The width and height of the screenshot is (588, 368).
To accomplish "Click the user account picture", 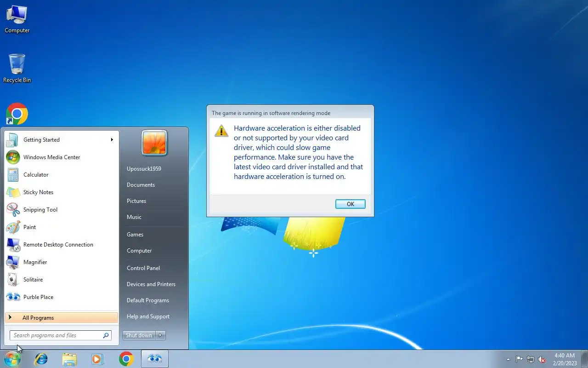I will point(154,143).
